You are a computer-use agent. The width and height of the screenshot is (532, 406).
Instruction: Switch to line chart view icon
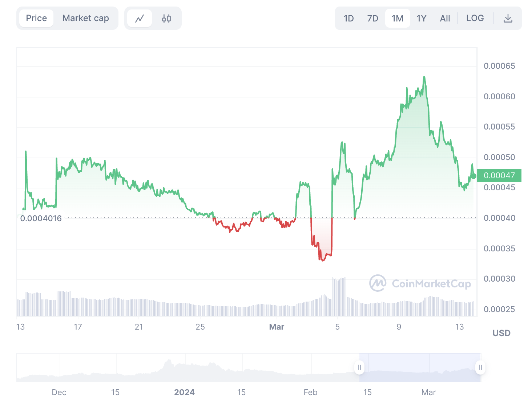[140, 18]
